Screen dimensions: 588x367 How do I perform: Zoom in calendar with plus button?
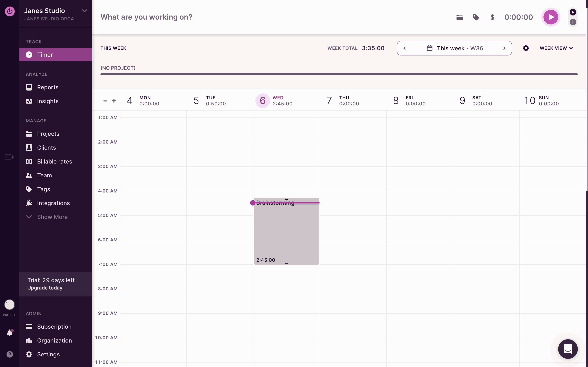(114, 101)
